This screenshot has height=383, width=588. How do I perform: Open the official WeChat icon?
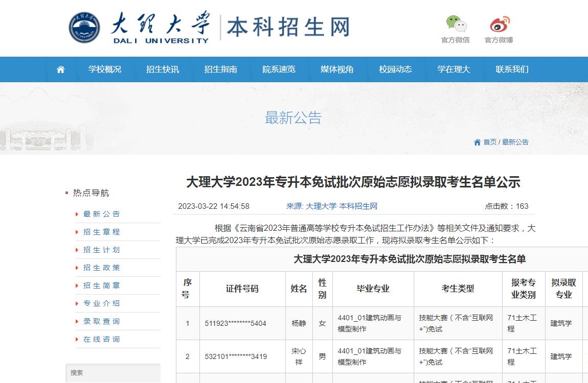tap(456, 23)
